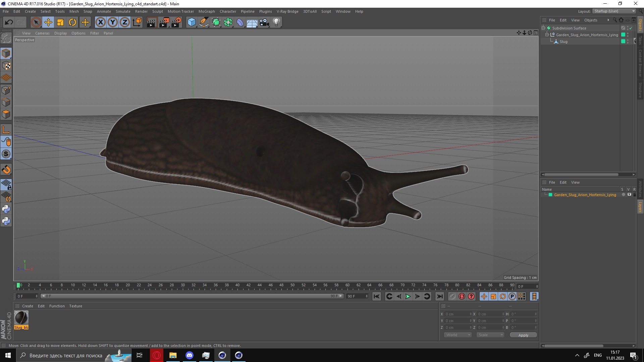Open the Scale mode dropdown
Image resolution: width=644 pixels, height=362 pixels.
pos(490,335)
